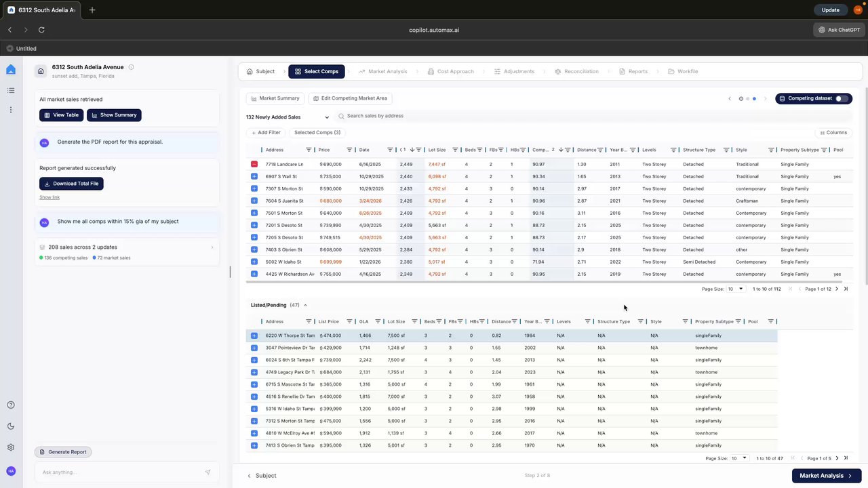Open the Workfile tab

[x=683, y=71]
